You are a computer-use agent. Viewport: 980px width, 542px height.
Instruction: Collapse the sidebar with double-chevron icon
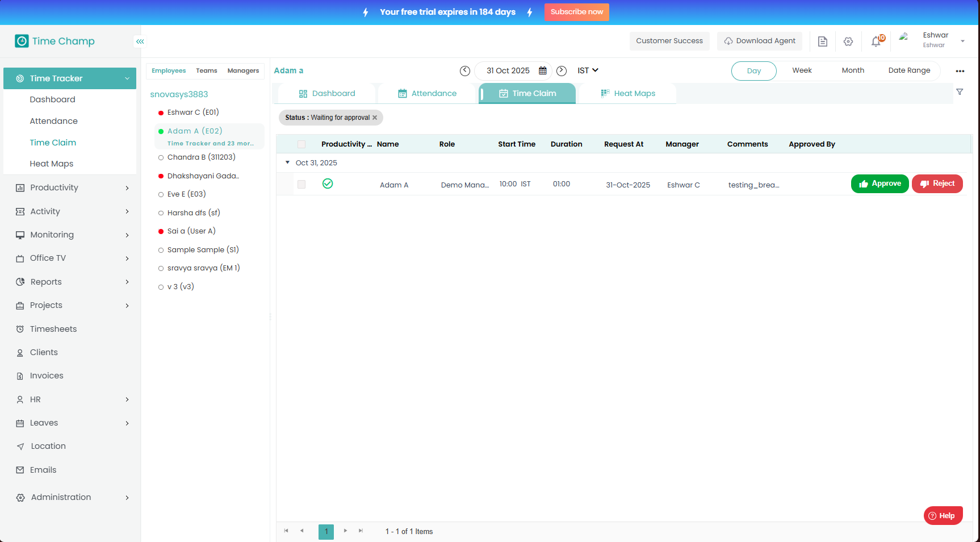click(140, 41)
